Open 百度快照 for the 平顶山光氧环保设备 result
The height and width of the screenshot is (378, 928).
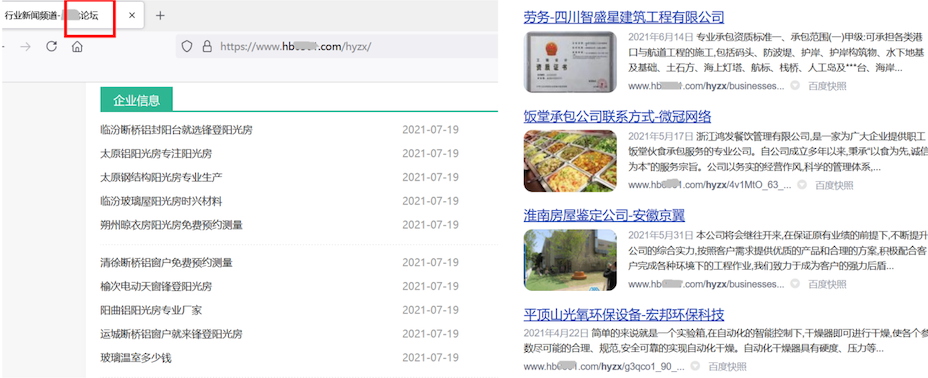(727, 366)
